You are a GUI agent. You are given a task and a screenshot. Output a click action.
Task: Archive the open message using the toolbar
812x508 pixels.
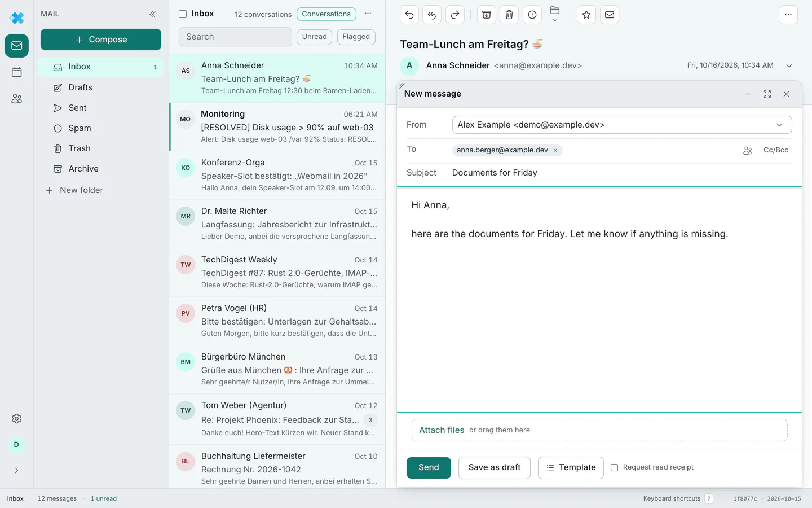[487, 15]
